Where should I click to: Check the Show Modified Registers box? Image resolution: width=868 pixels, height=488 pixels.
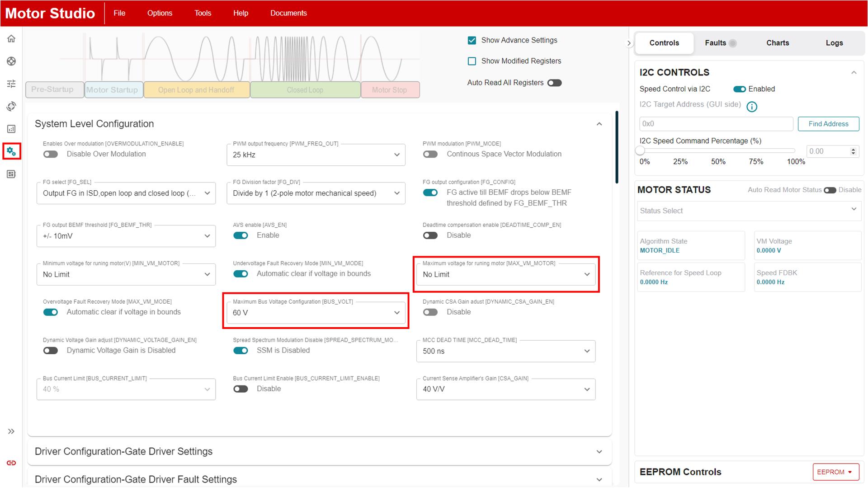coord(472,61)
